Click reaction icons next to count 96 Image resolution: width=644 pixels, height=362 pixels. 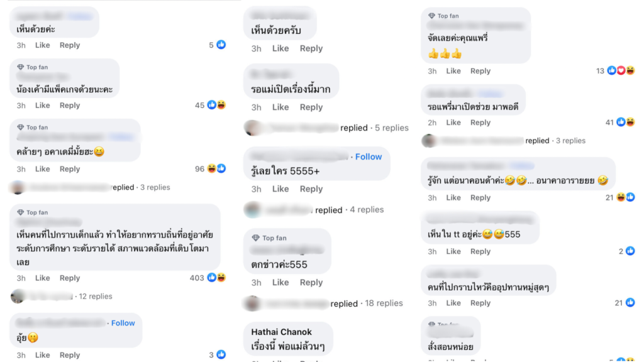(x=216, y=168)
